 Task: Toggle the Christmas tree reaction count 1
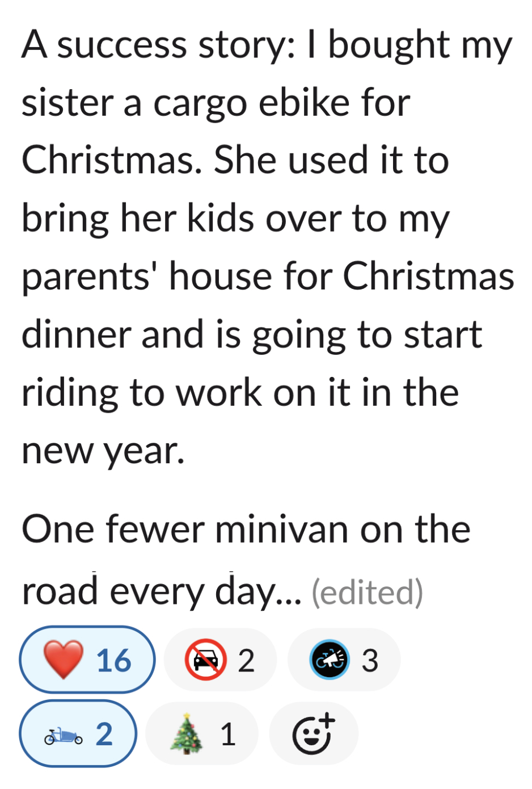(228, 735)
